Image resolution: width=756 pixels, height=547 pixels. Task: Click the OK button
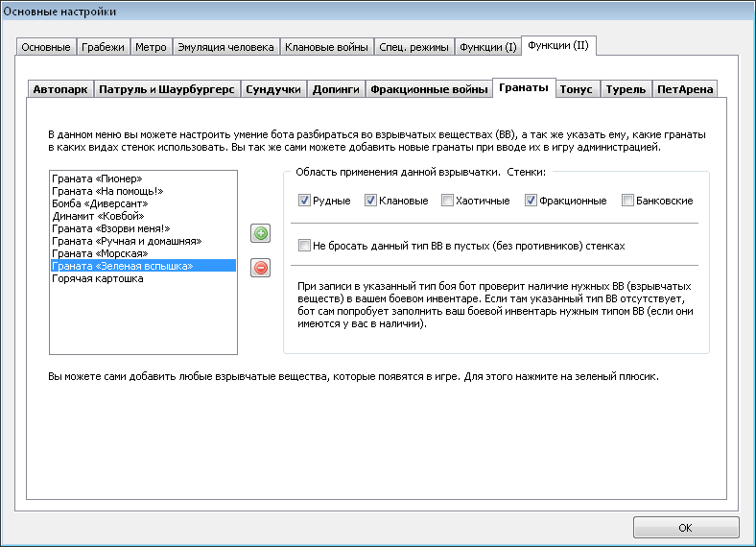(686, 528)
